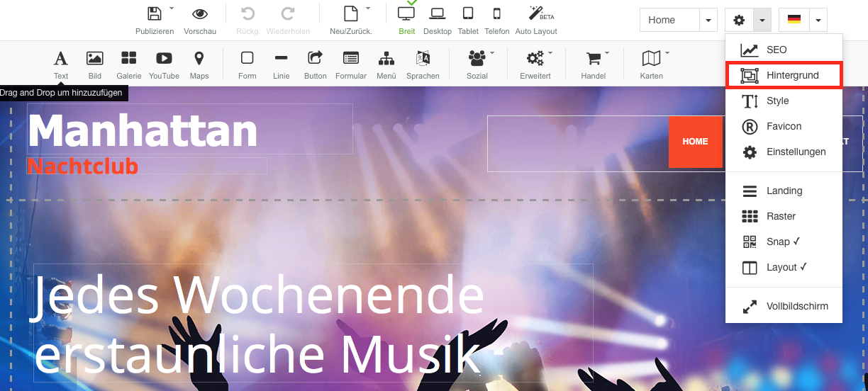Image resolution: width=868 pixels, height=391 pixels.
Task: Switch to Tablet view mode
Action: [467, 14]
